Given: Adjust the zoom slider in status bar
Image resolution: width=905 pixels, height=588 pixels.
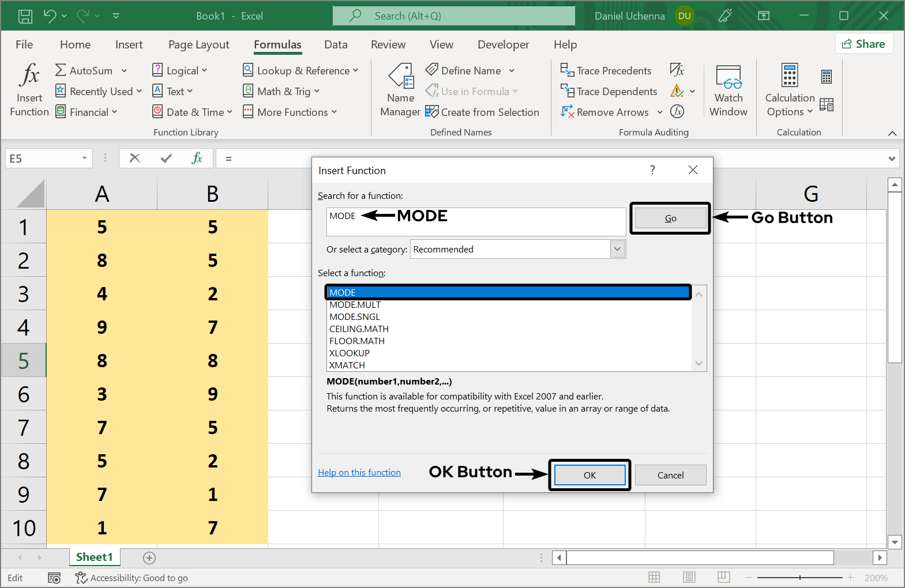Looking at the screenshot, I should 800,578.
